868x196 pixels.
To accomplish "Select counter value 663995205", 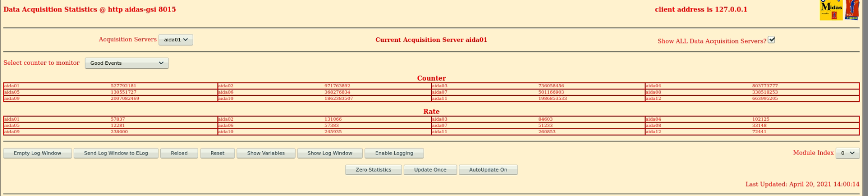I will (x=765, y=99).
